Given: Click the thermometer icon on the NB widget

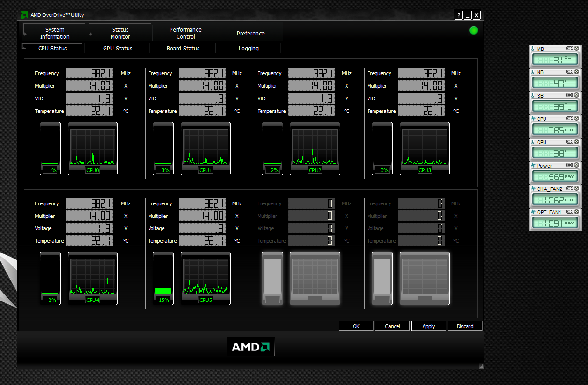Looking at the screenshot, I should (x=532, y=72).
